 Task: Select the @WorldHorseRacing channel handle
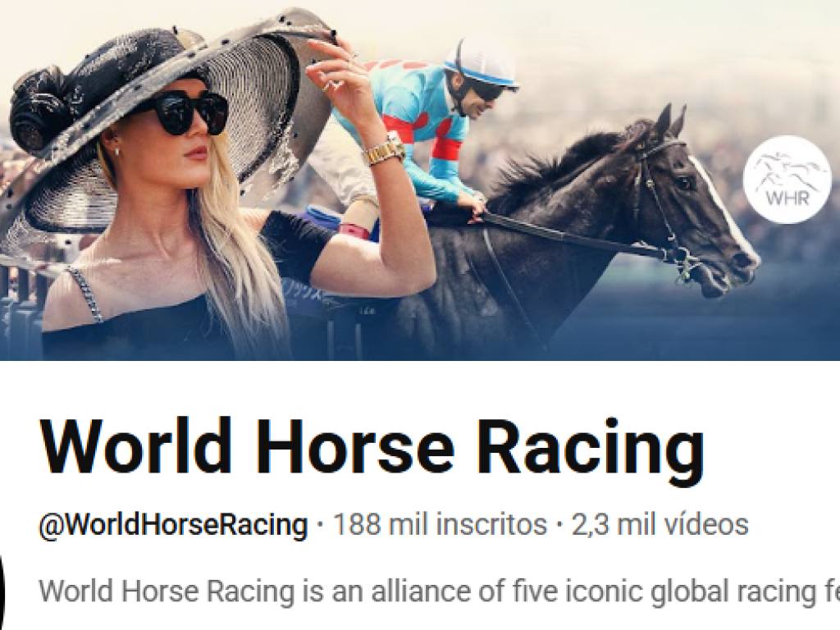[x=173, y=524]
